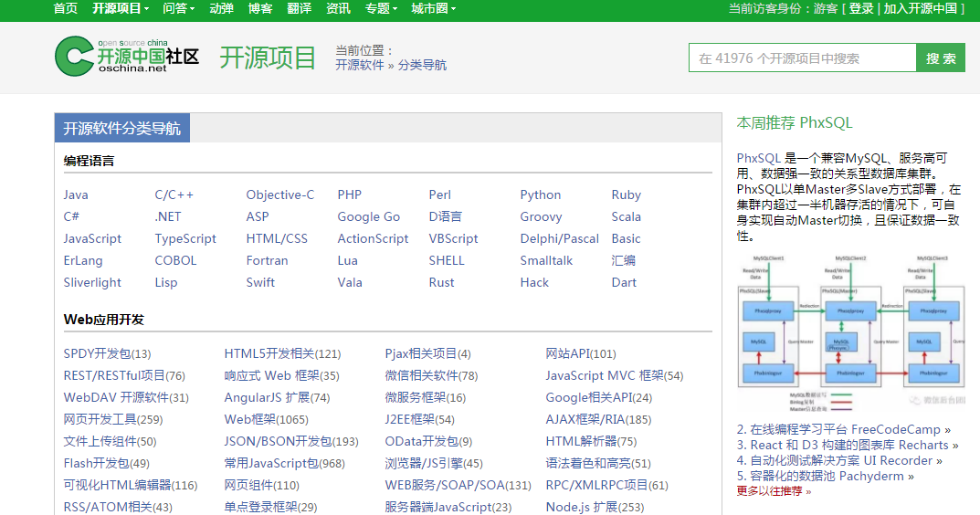Open the Python category
The width and height of the screenshot is (980, 515).
541,195
